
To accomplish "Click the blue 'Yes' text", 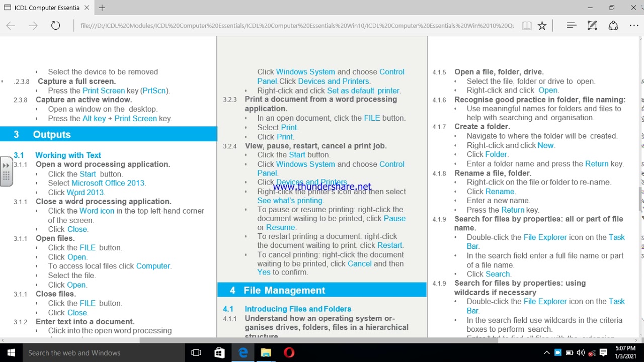I will click(264, 272).
